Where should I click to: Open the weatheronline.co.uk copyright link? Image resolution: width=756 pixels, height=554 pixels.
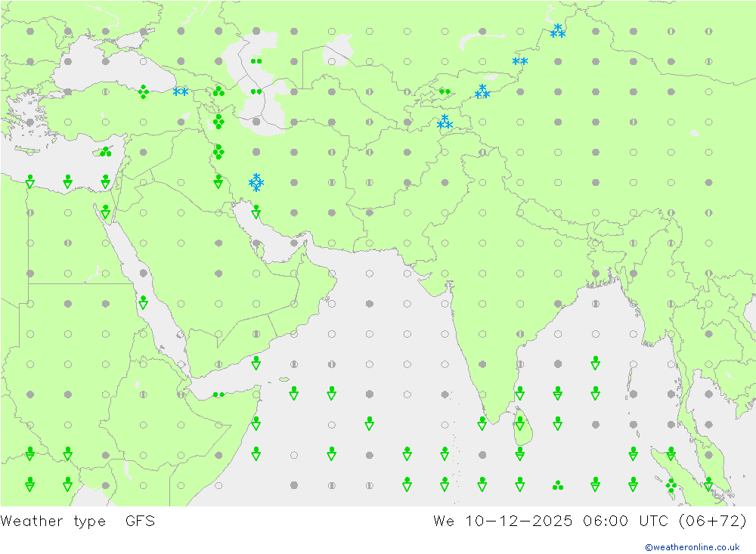(692, 547)
